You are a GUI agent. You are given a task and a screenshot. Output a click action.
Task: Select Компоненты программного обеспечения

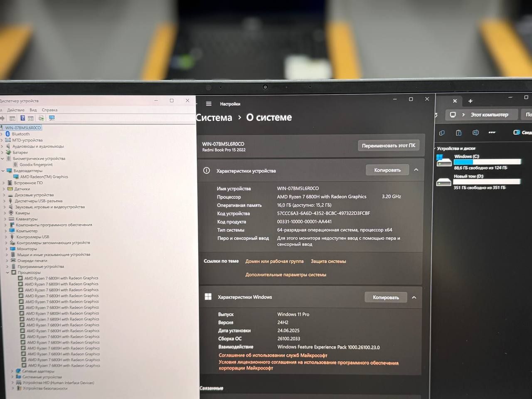[x=54, y=225]
